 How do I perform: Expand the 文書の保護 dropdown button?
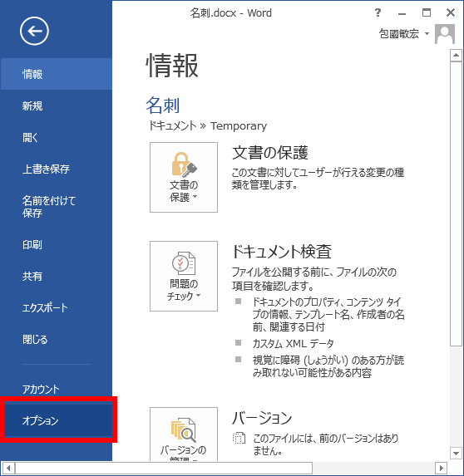[x=184, y=177]
